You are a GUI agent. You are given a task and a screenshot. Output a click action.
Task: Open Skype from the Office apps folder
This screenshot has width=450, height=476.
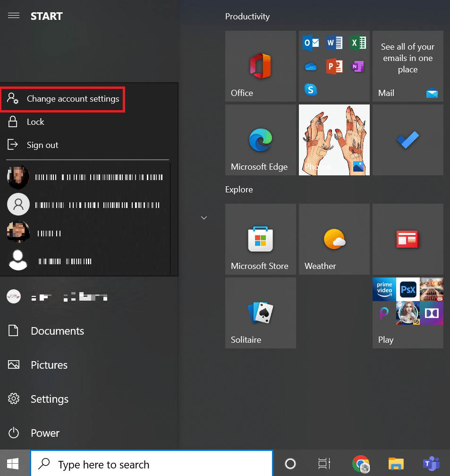click(x=311, y=90)
